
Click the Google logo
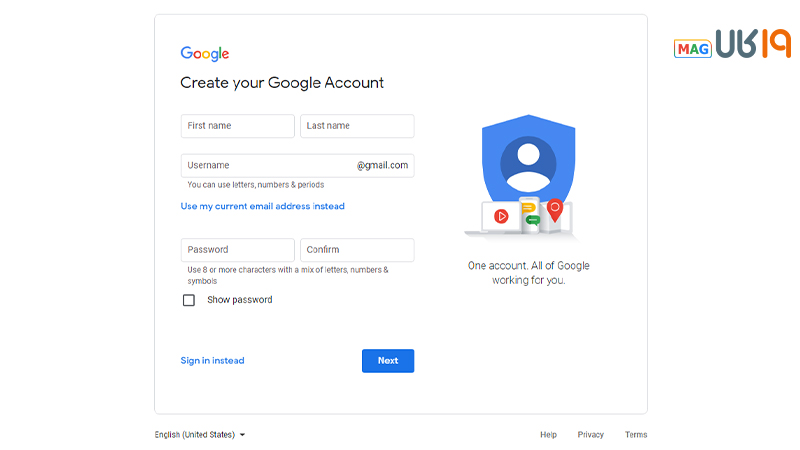pyautogui.click(x=204, y=54)
